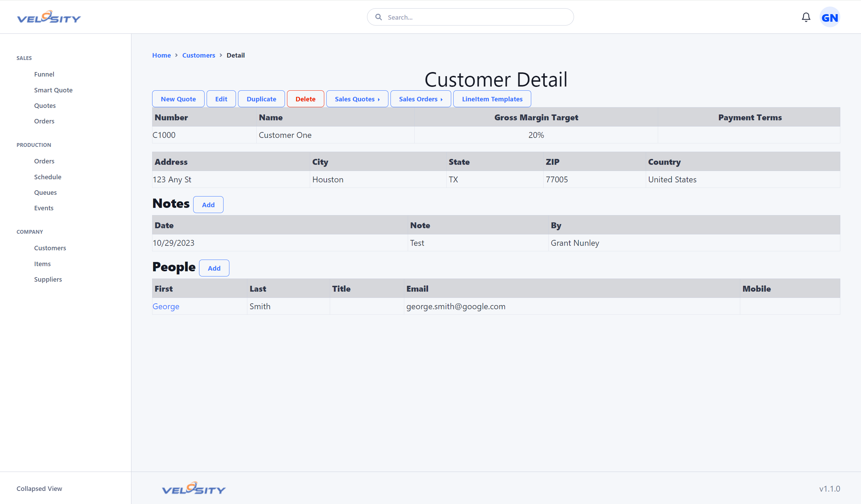
Task: Open Quotes in sidebar
Action: 45,105
